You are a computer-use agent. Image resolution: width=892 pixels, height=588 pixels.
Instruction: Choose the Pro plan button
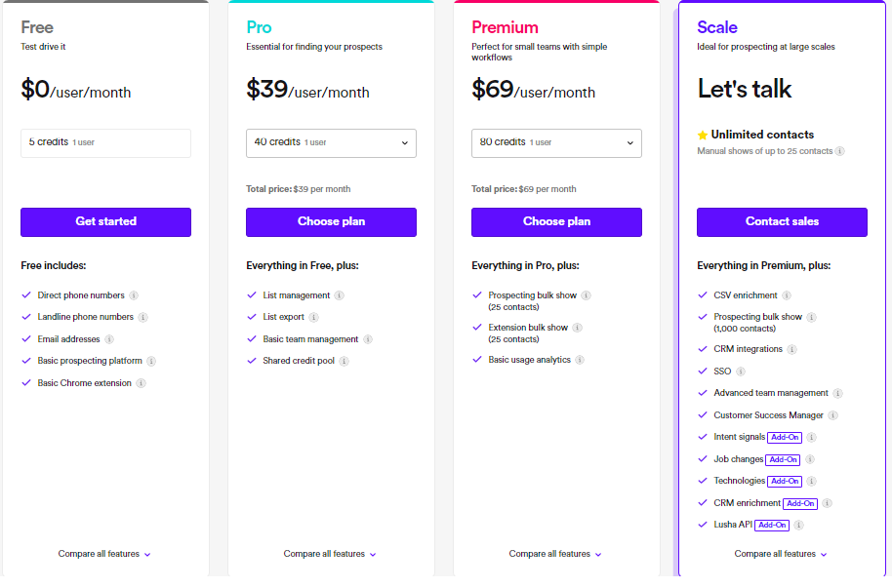point(331,221)
